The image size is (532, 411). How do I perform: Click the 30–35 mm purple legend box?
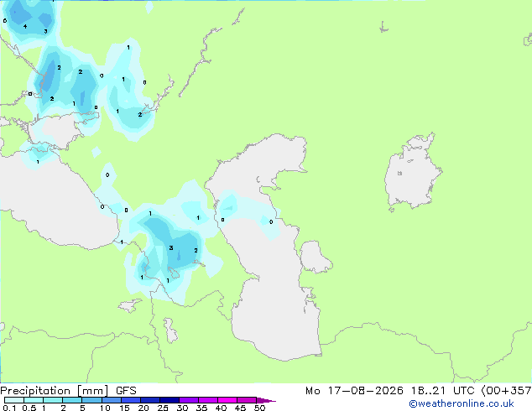coord(189,400)
